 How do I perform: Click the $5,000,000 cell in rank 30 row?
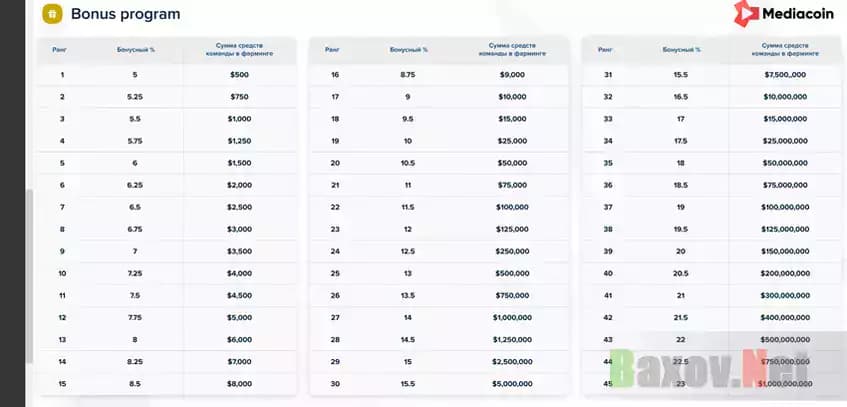(513, 383)
